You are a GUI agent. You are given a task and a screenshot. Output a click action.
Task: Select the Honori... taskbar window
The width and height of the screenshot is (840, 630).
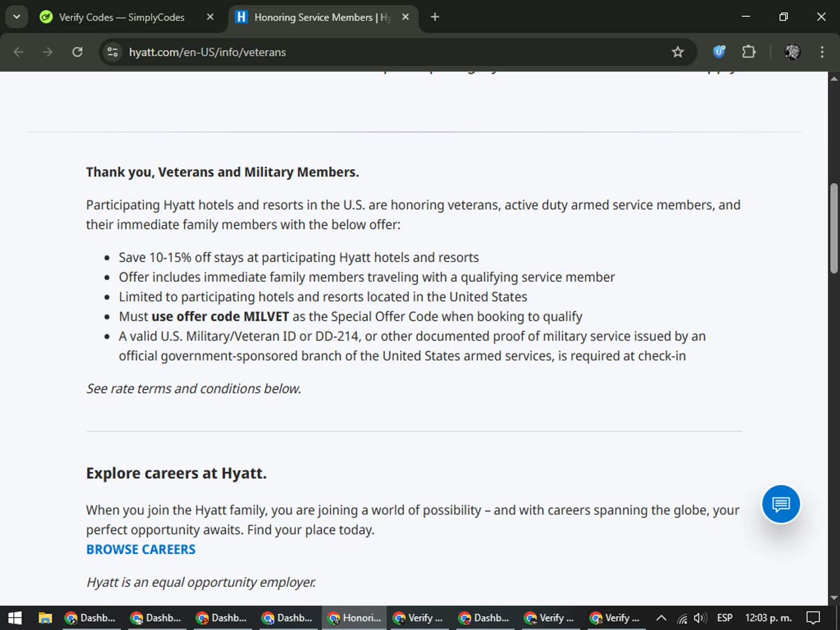[x=354, y=618]
